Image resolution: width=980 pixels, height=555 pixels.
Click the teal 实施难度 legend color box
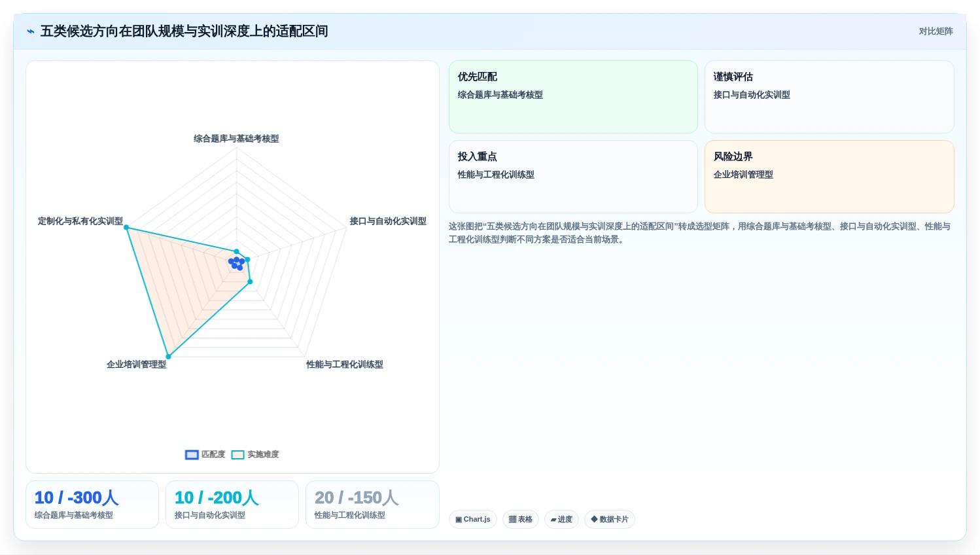click(238, 455)
